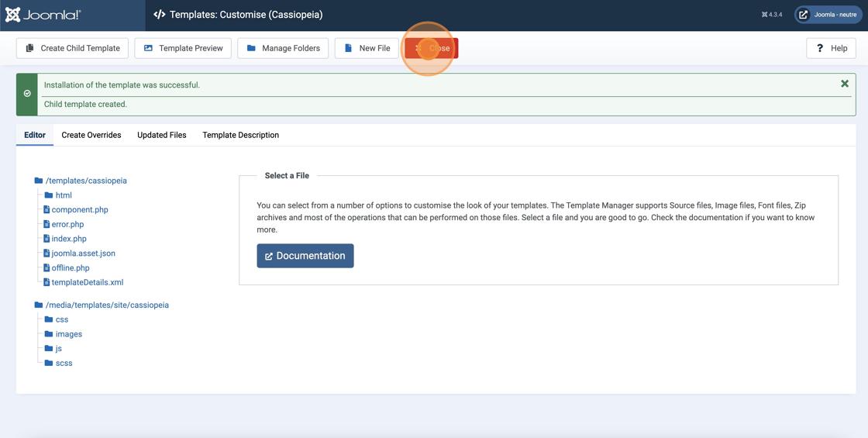Open the Template Description tab
Image resolution: width=868 pixels, height=438 pixels.
coord(240,135)
